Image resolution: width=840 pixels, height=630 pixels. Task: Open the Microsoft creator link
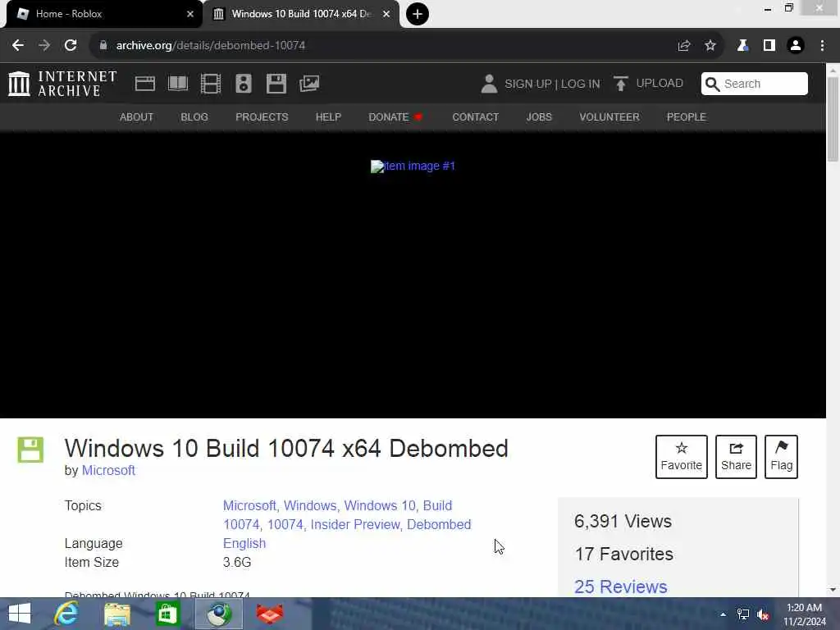point(108,470)
